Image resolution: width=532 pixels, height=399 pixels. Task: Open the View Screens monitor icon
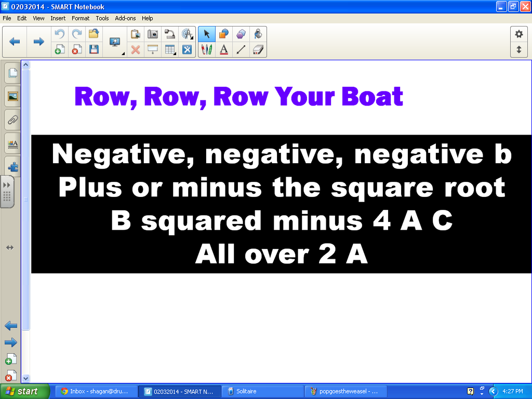pyautogui.click(x=115, y=42)
